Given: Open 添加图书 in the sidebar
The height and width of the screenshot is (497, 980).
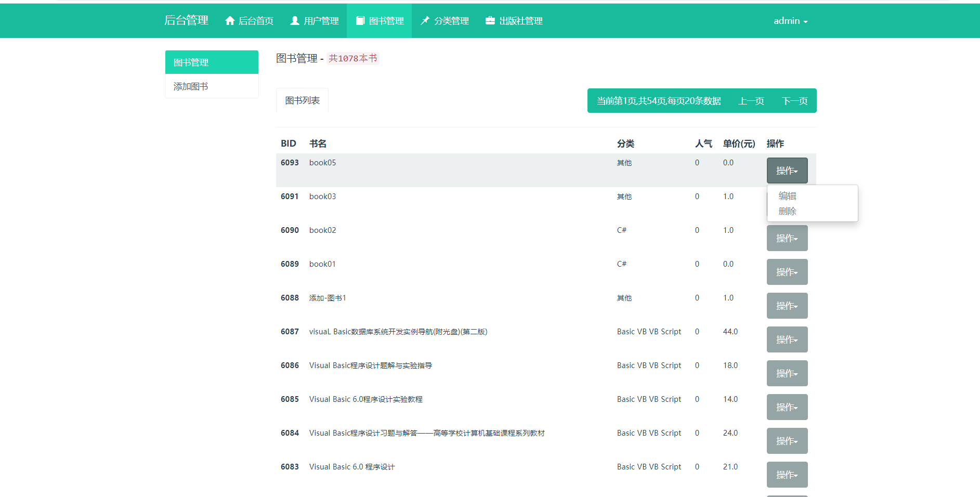Looking at the screenshot, I should [191, 86].
